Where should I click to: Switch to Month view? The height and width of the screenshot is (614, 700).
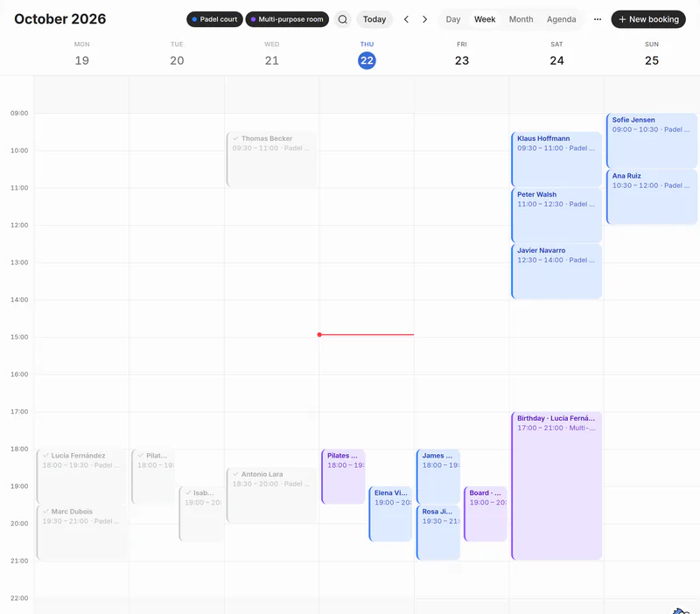click(521, 19)
